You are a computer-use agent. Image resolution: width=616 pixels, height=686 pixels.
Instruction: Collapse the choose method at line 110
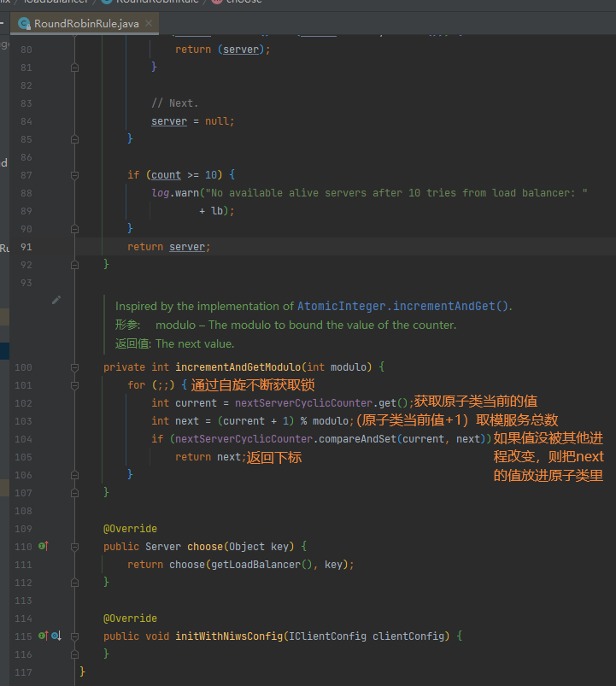75,547
